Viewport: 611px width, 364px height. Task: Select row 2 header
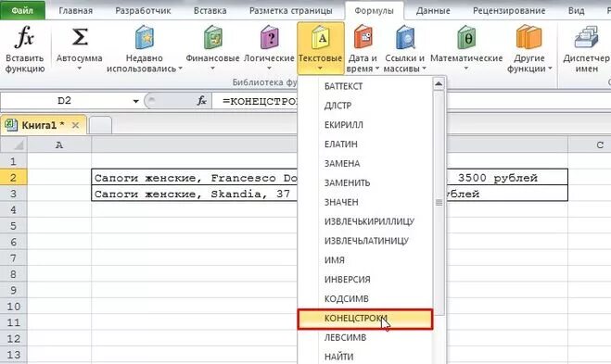(14, 178)
